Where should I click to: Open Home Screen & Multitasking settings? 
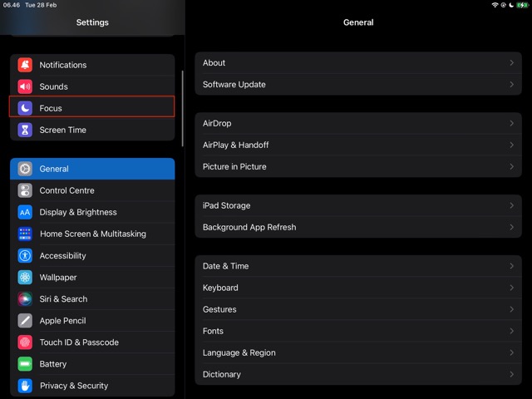[x=92, y=234]
